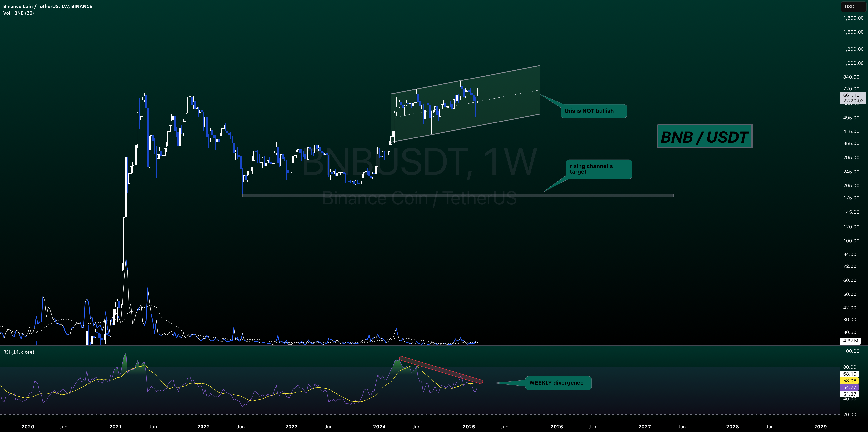Click the 1,800.00 price axis label
868x432 pixels.
click(x=853, y=18)
